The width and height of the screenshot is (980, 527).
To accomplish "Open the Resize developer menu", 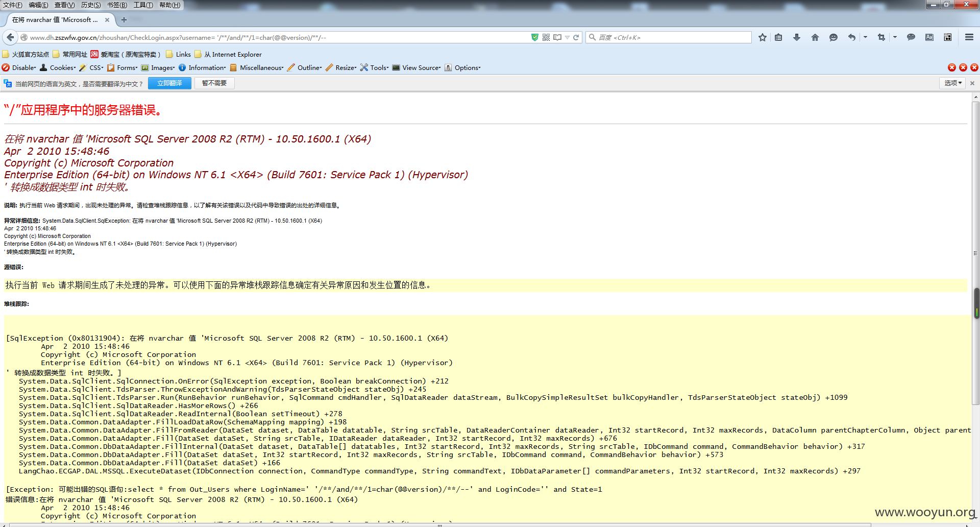I will [x=341, y=67].
